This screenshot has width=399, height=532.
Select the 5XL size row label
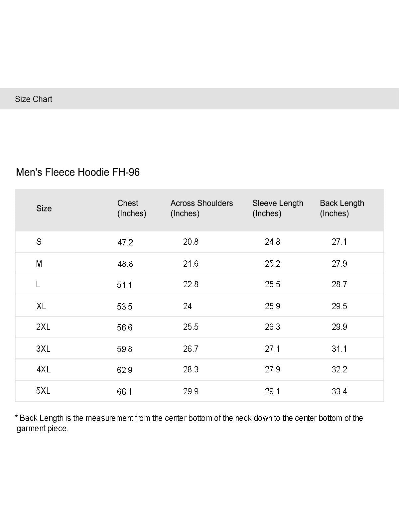point(43,391)
